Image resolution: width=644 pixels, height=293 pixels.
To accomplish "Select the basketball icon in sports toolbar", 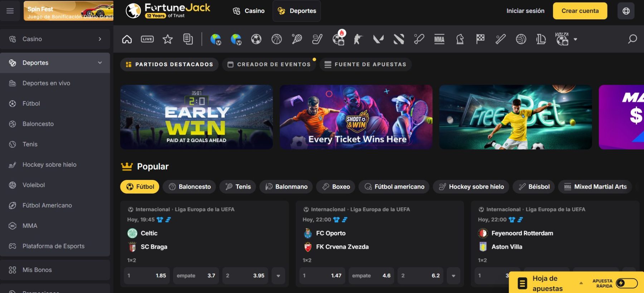I will tap(277, 39).
